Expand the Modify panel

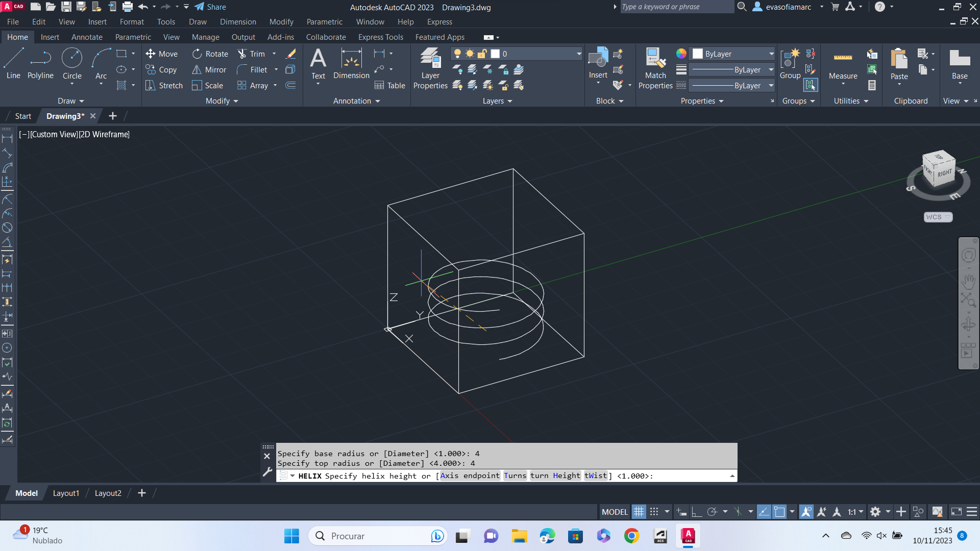(x=222, y=101)
